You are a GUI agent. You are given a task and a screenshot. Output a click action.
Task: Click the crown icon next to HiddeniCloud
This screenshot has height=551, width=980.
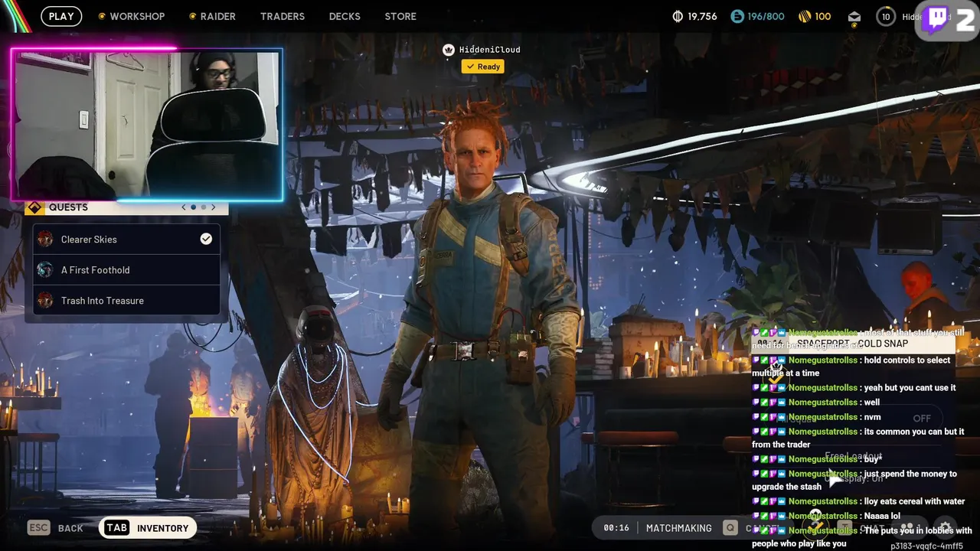coord(449,50)
